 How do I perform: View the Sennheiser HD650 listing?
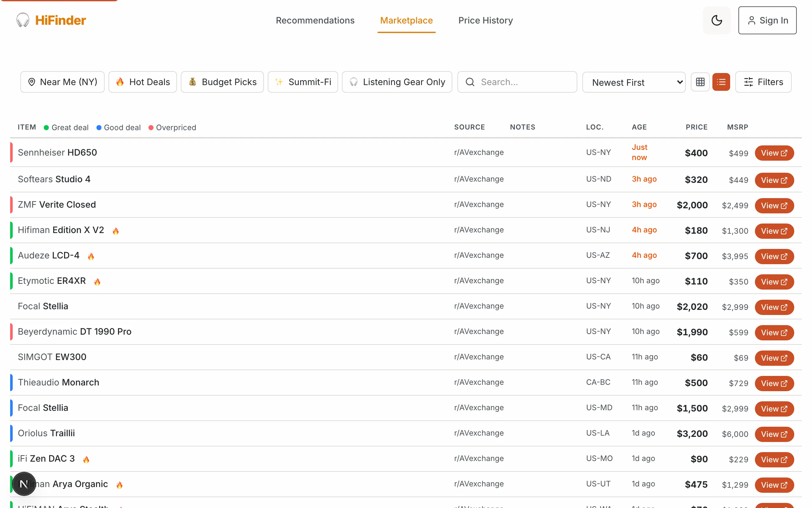pos(774,153)
